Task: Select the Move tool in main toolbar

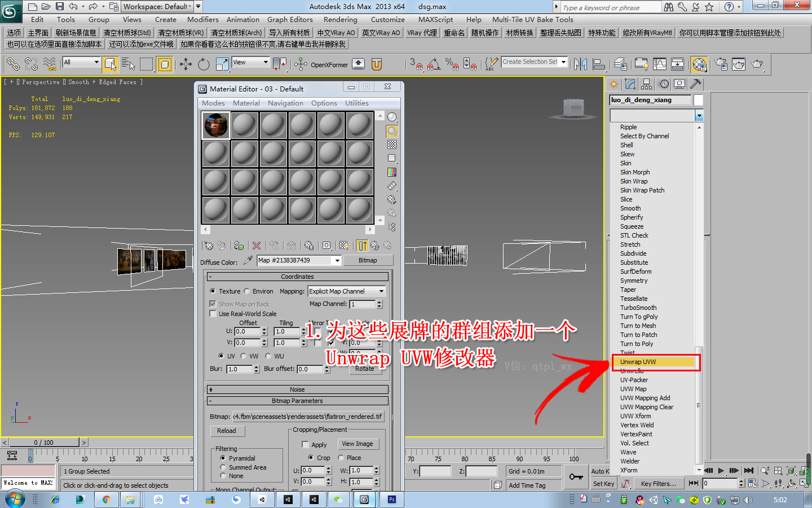Action: [x=186, y=64]
